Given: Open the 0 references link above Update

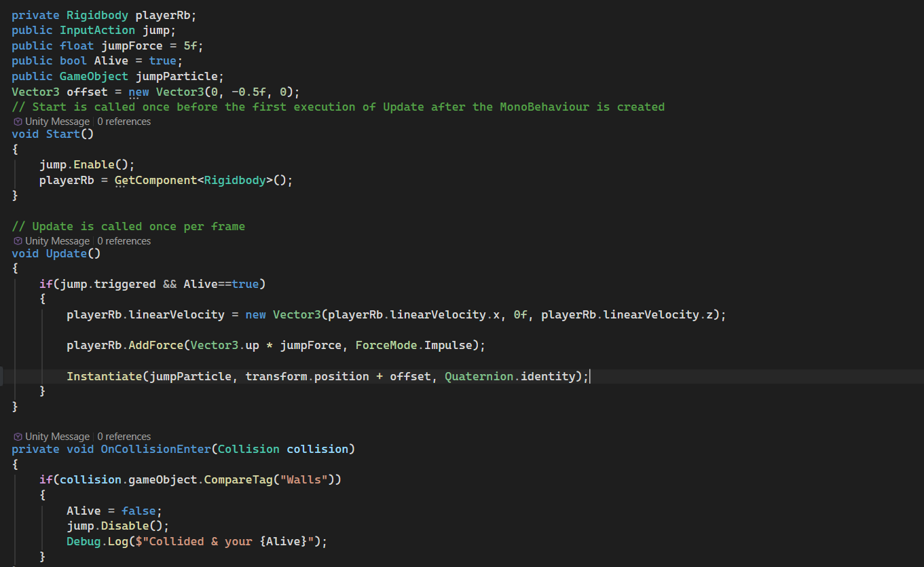Looking at the screenshot, I should coord(124,241).
